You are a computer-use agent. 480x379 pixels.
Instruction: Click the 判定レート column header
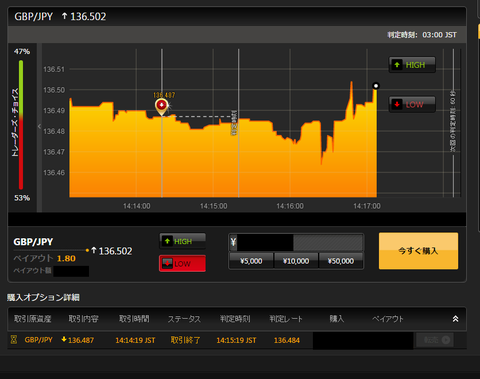click(x=286, y=319)
